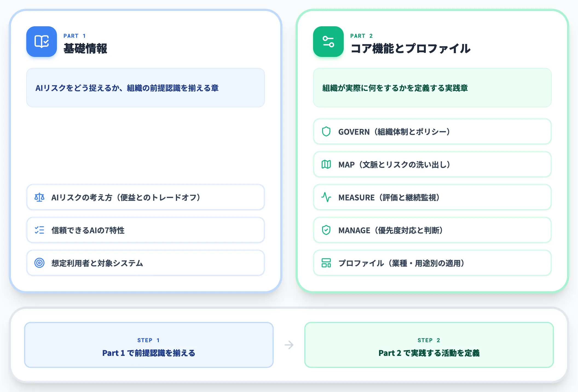
Task: Click the STEP 2 label text
Action: pos(429,340)
